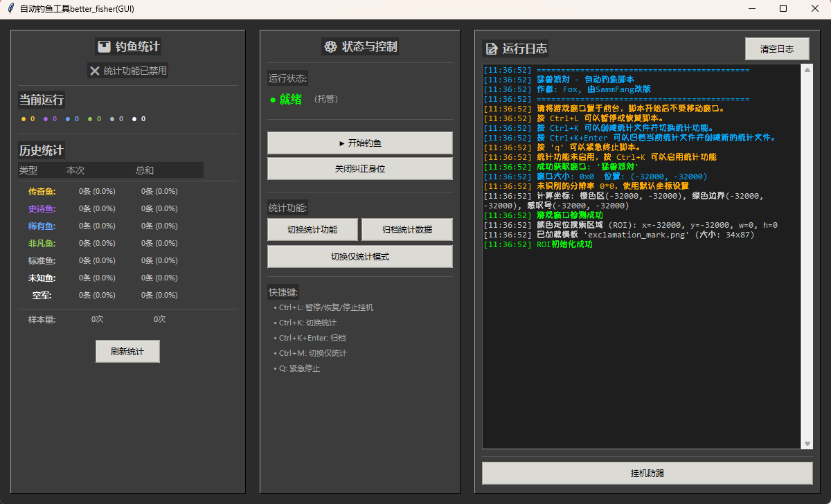
Task: Click the log scrollbar up arrow
Action: tap(807, 69)
